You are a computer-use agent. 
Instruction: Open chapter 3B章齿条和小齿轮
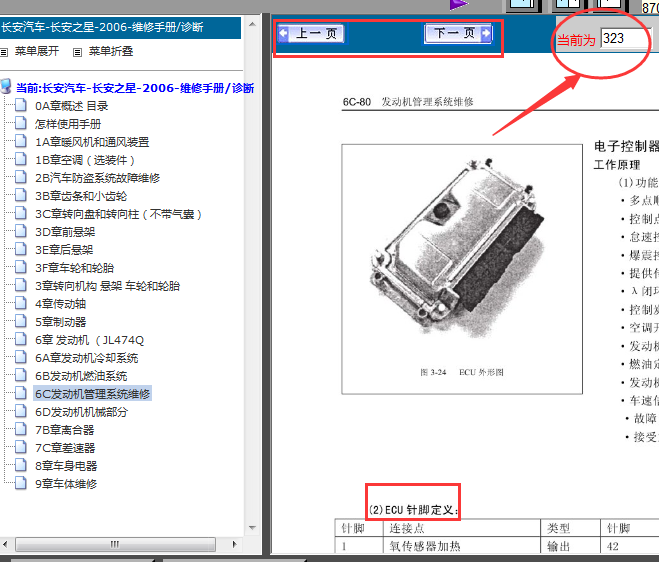point(81,196)
